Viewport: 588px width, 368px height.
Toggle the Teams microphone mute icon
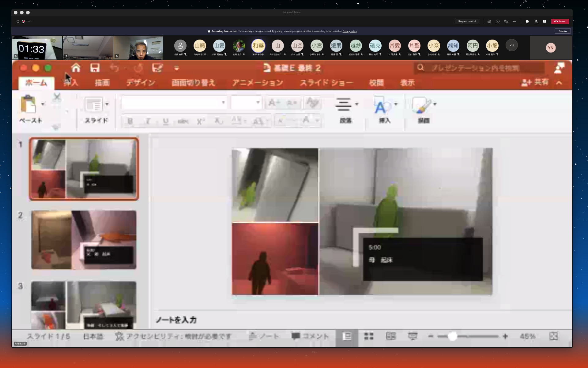click(x=536, y=21)
